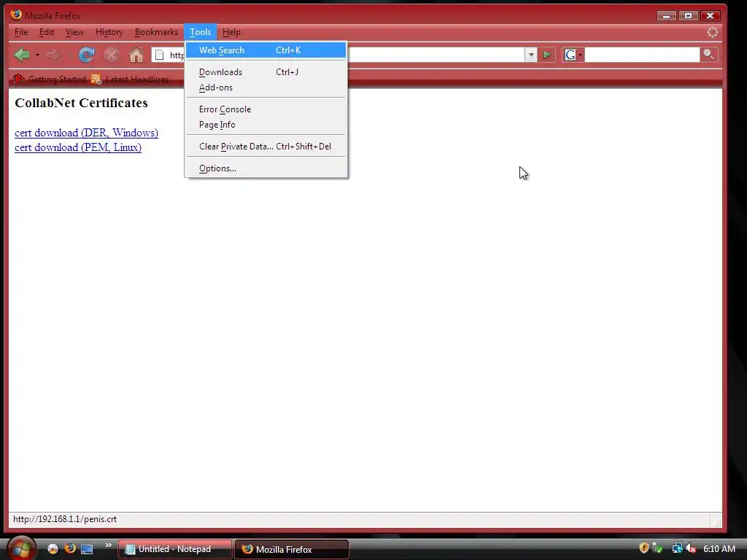Choose Add-ons from Tools menu
This screenshot has height=560, width=747.
[x=266, y=87]
